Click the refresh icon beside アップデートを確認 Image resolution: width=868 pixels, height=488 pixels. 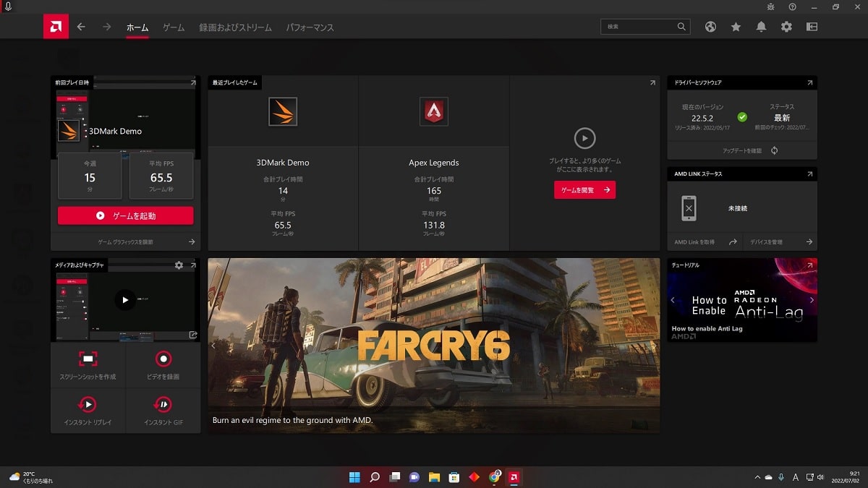(775, 150)
